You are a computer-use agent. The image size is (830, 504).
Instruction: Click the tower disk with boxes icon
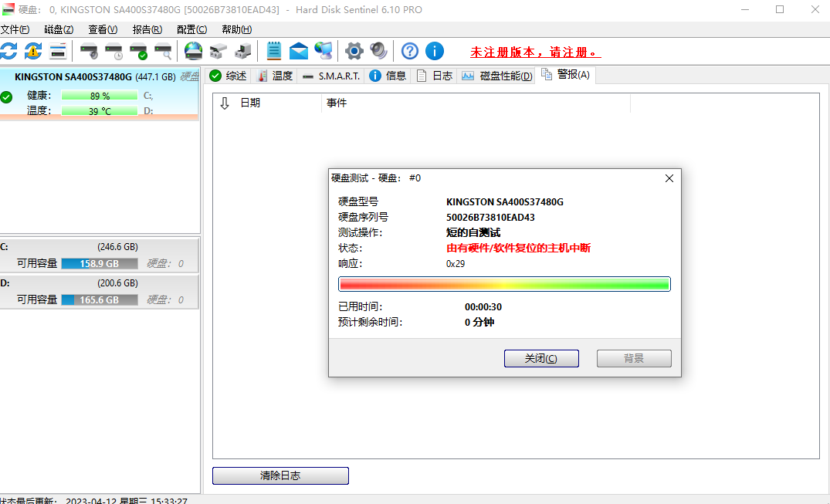[x=243, y=52]
